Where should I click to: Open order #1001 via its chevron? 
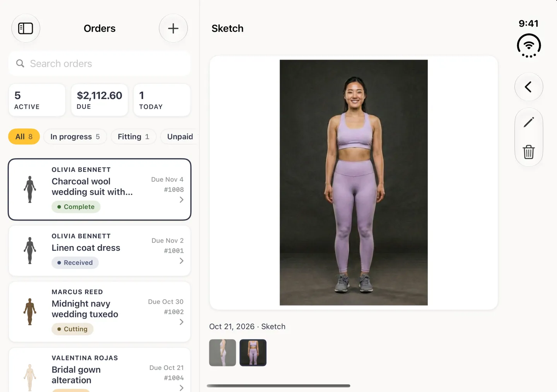click(181, 261)
